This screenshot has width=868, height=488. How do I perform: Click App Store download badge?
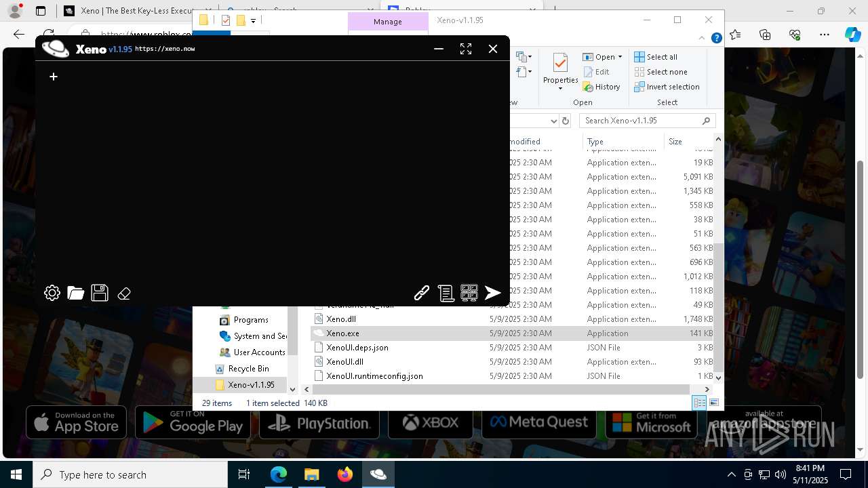point(76,422)
